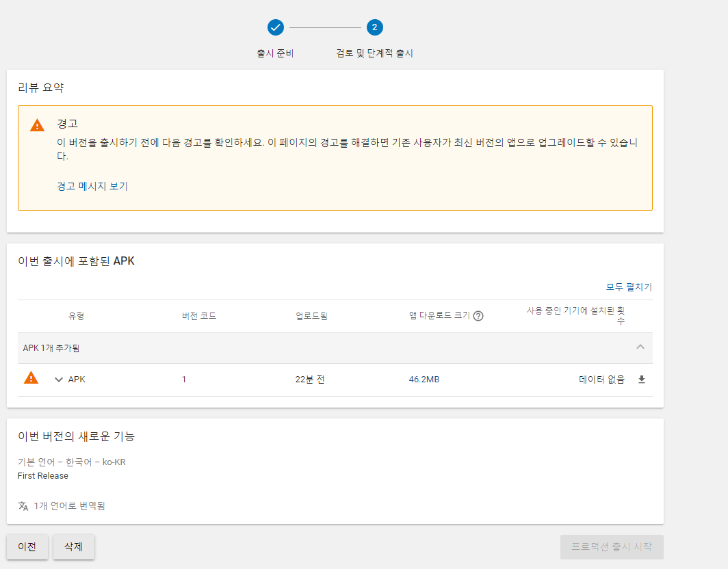Click the orange warning triangle in review summary

pos(37,125)
